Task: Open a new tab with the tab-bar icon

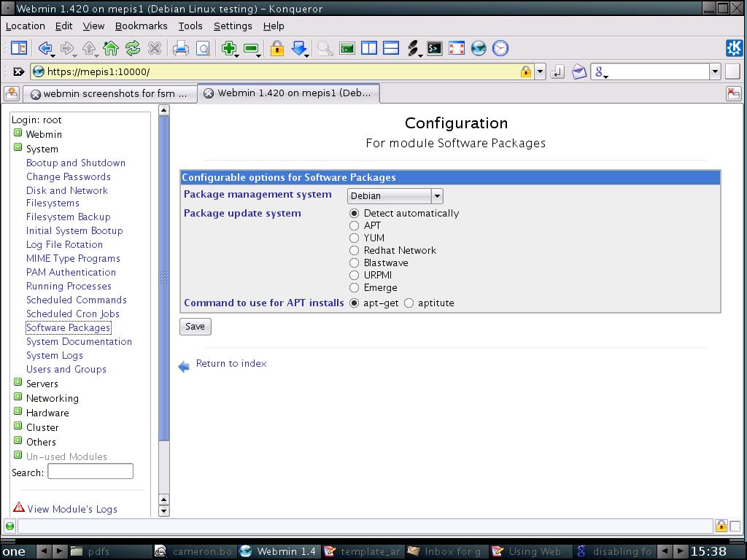Action: coord(12,93)
